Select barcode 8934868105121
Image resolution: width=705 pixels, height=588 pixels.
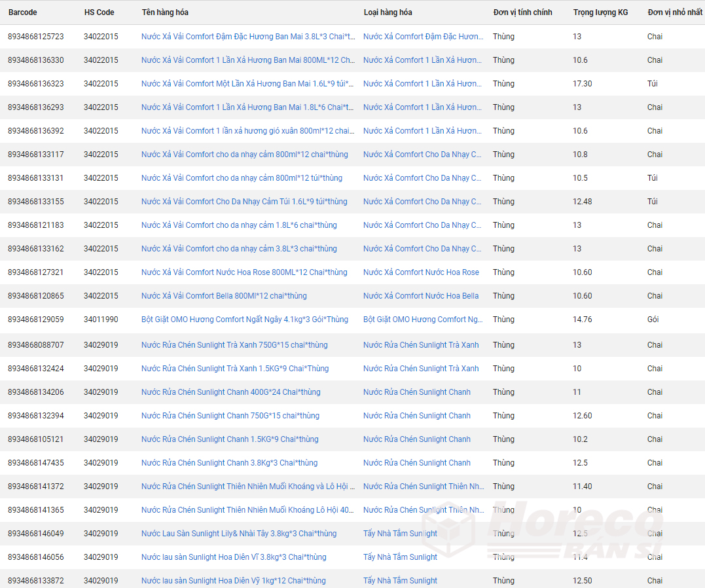[36, 439]
